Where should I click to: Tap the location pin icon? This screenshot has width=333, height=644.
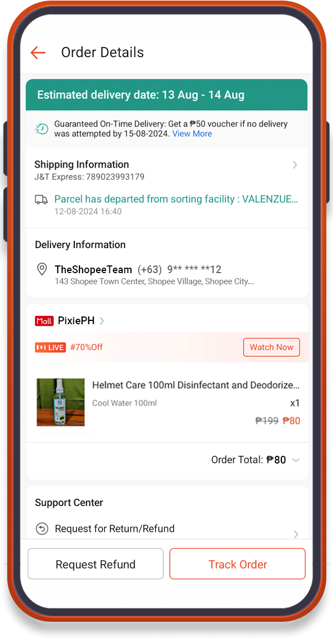[42, 270]
